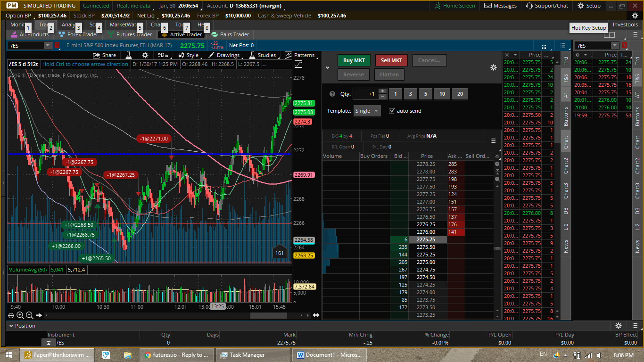Set quantity preset to 1
Viewport: 644px width, 362px height.
pyautogui.click(x=395, y=94)
